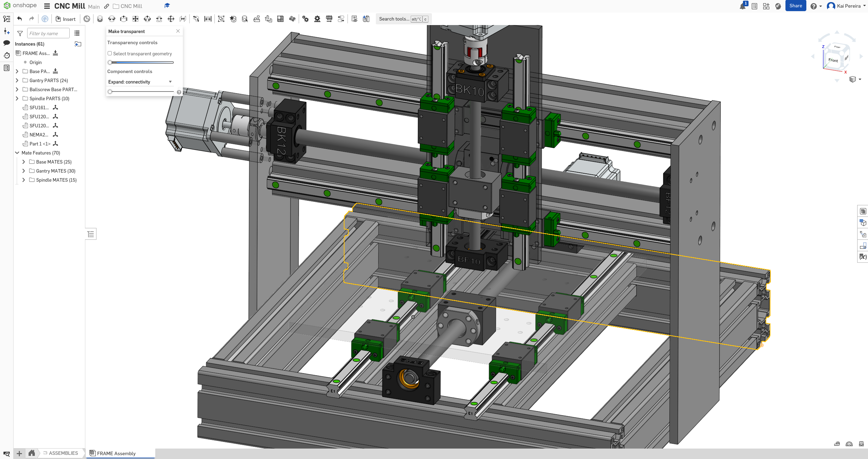Open the notifications bell

742,6
